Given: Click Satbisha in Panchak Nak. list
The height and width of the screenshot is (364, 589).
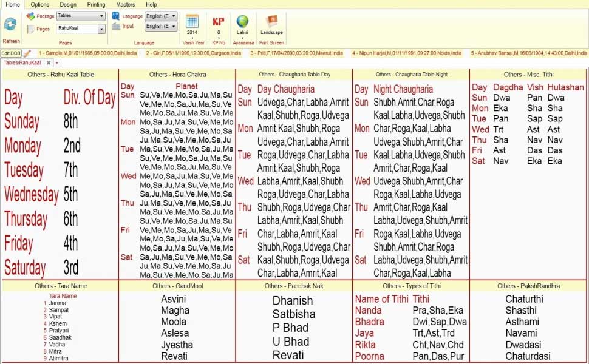Looking at the screenshot, I should tap(294, 314).
